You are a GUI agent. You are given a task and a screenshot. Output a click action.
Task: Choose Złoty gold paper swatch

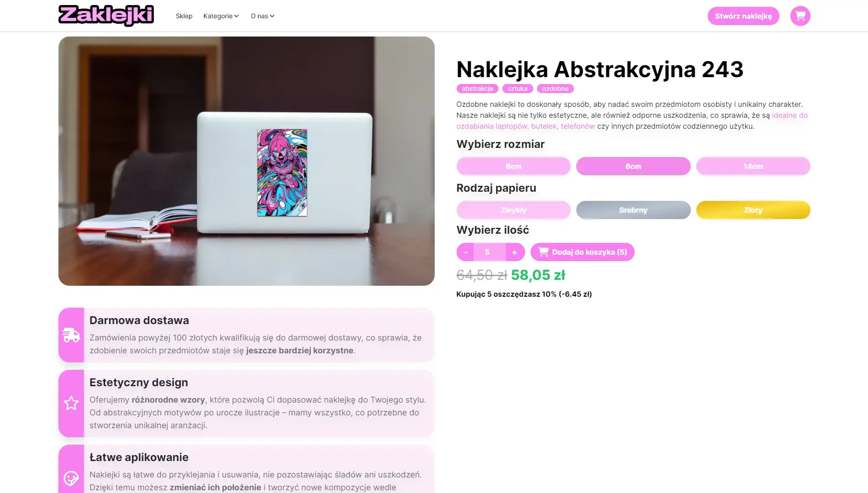pyautogui.click(x=753, y=210)
